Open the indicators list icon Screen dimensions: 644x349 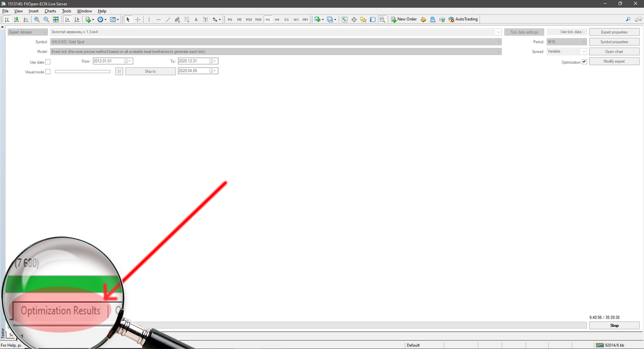pyautogui.click(x=89, y=19)
